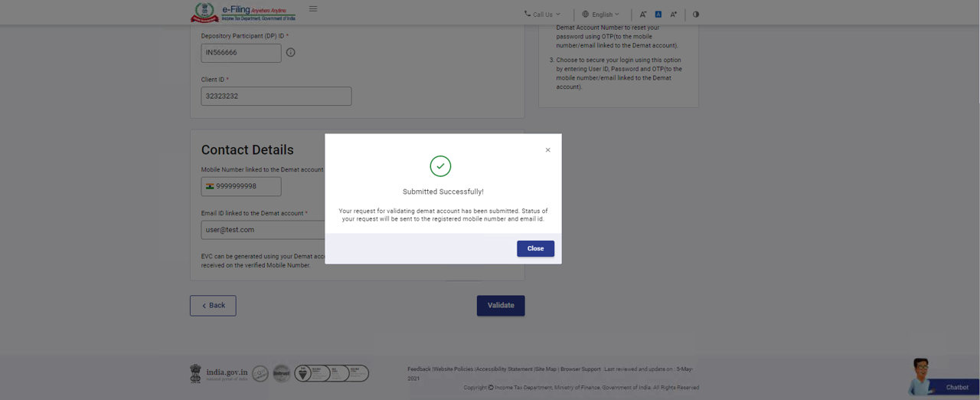
Task: Click the Close button in the dialog
Action: click(535, 248)
